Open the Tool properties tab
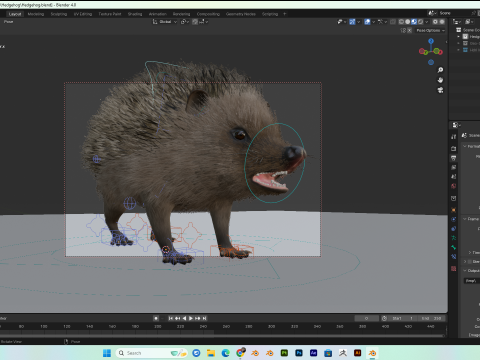 (x=454, y=137)
